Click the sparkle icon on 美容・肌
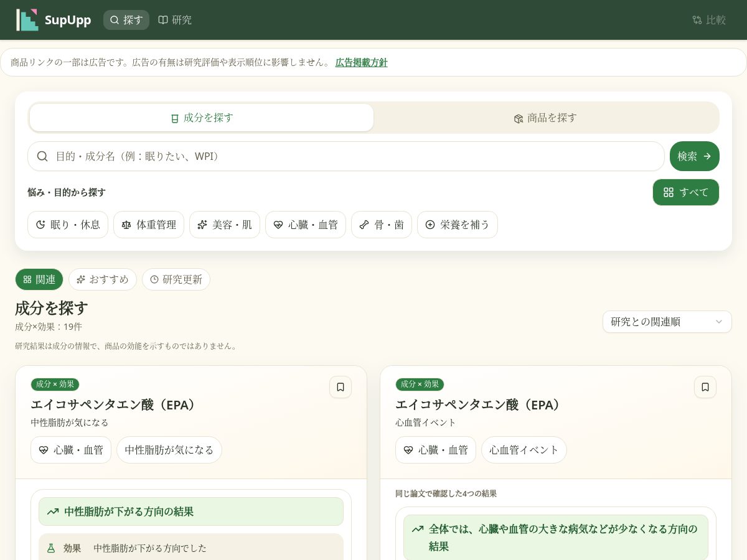Image resolution: width=747 pixels, height=560 pixels. (202, 225)
